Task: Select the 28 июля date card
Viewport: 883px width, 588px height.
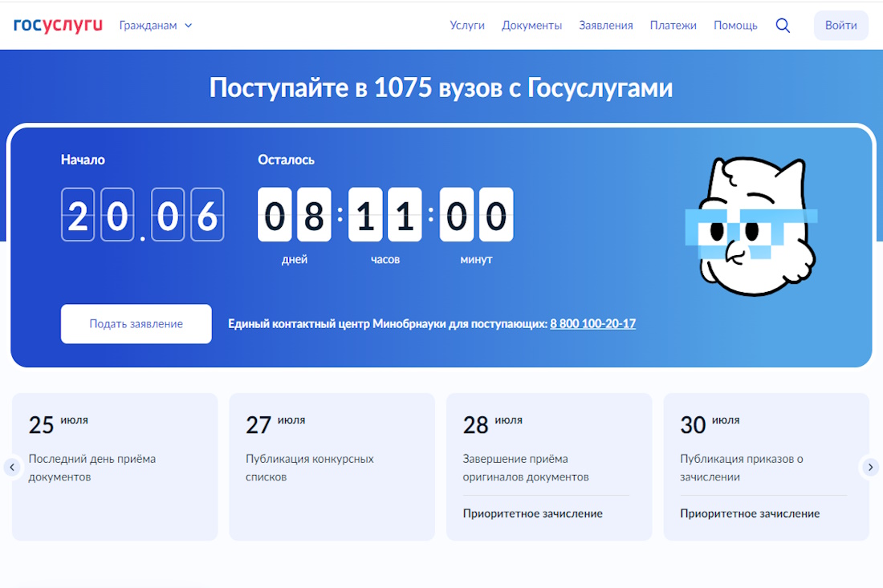Action: [x=549, y=466]
